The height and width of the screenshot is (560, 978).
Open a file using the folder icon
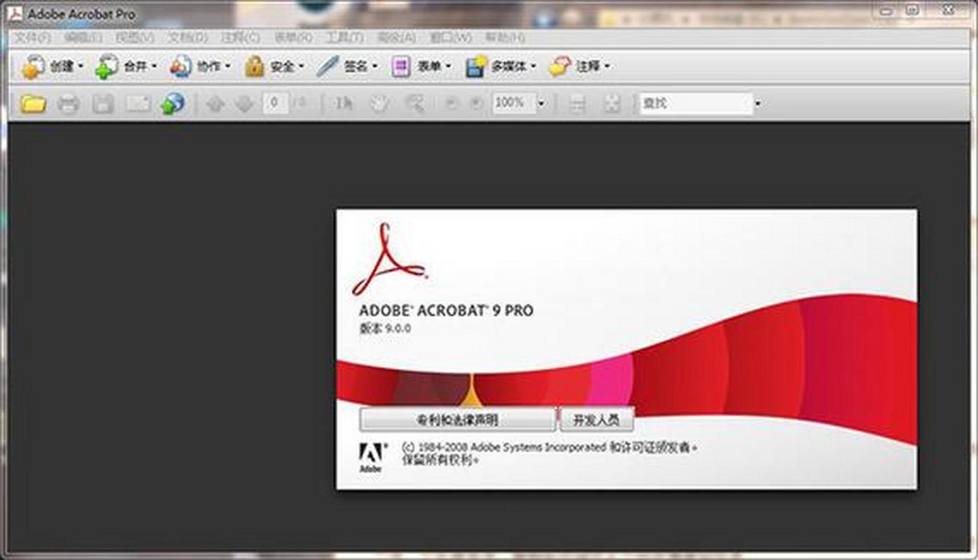[32, 103]
